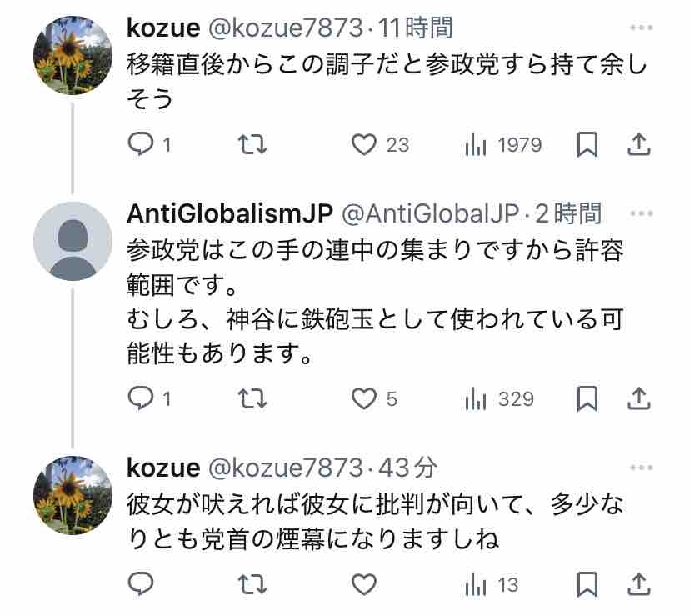Bookmark kozue's first tweet

pyautogui.click(x=587, y=144)
